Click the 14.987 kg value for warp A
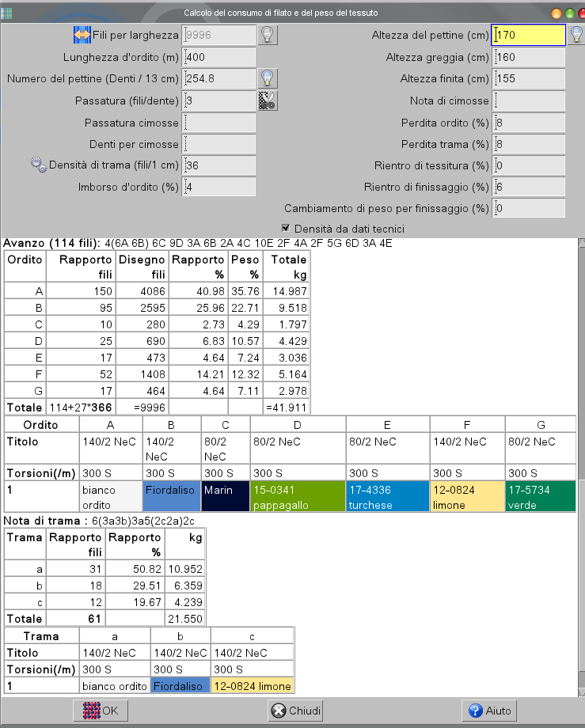The height and width of the screenshot is (728, 585). pos(286,291)
